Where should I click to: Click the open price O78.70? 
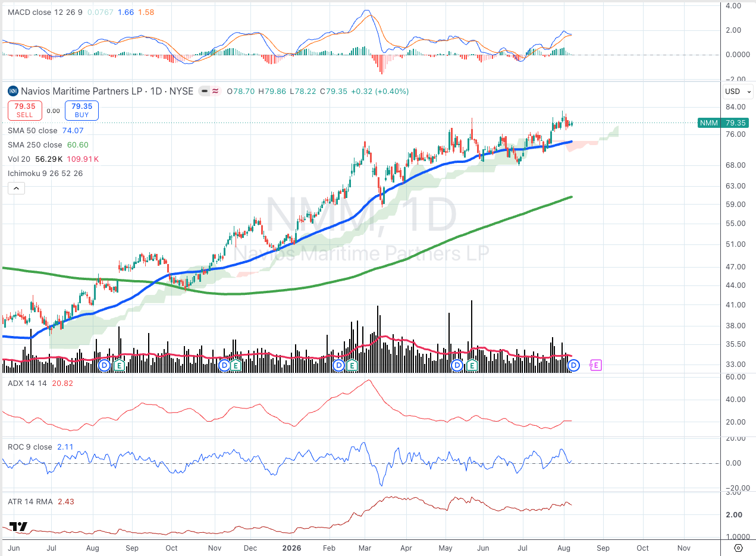pyautogui.click(x=241, y=91)
